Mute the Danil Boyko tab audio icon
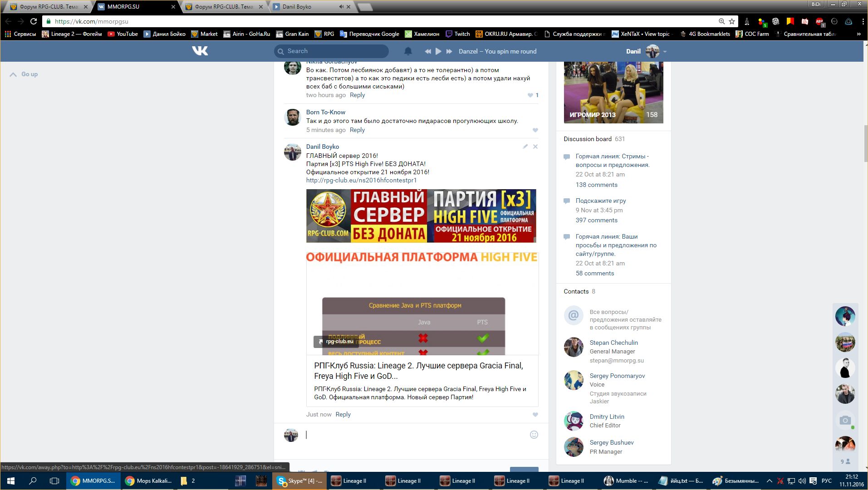868x490 pixels. [341, 7]
